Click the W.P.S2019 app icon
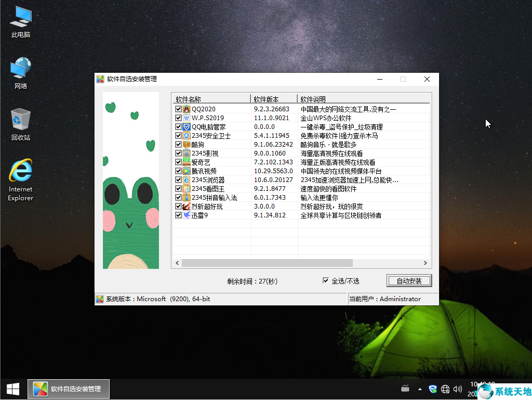 click(x=187, y=118)
